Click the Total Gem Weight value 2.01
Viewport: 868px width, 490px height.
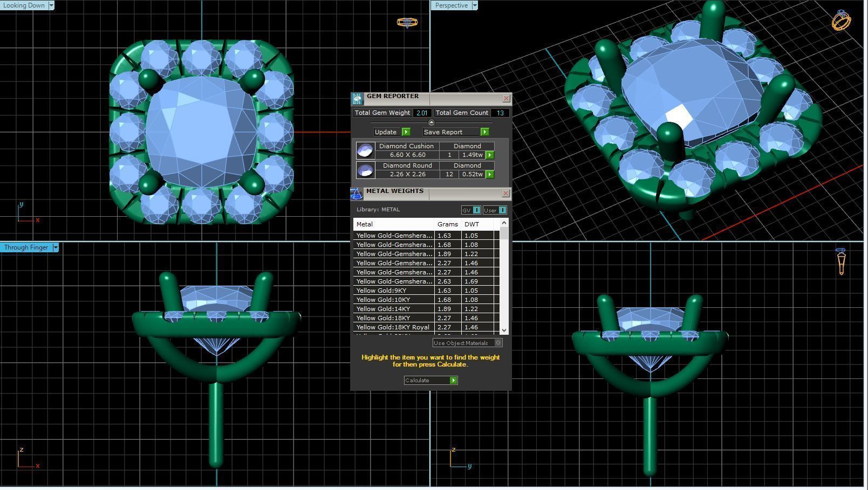click(x=422, y=113)
